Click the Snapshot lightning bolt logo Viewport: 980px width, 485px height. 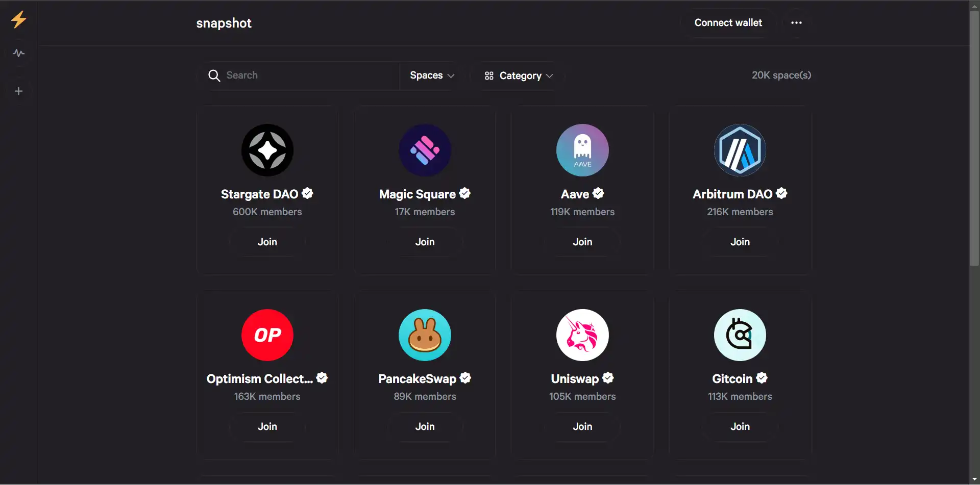tap(19, 19)
